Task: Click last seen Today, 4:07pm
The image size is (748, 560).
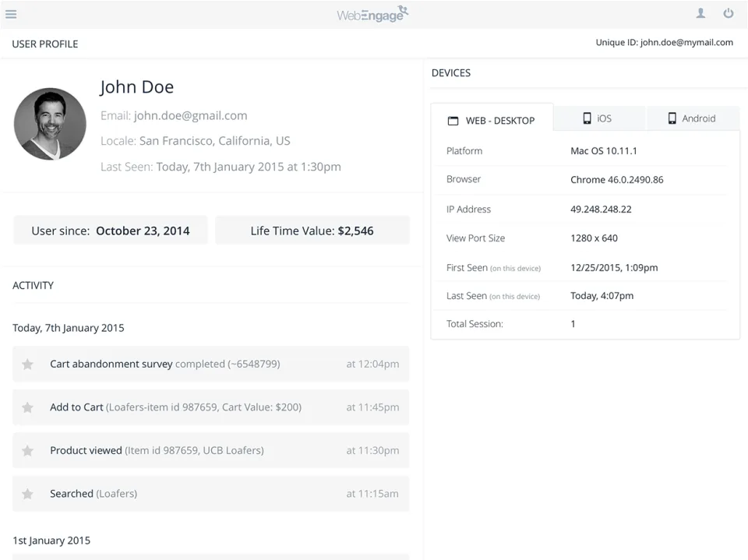Action: tap(602, 296)
